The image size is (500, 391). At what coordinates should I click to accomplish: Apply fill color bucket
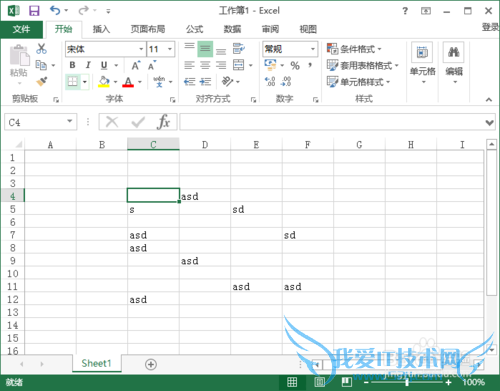coord(104,81)
